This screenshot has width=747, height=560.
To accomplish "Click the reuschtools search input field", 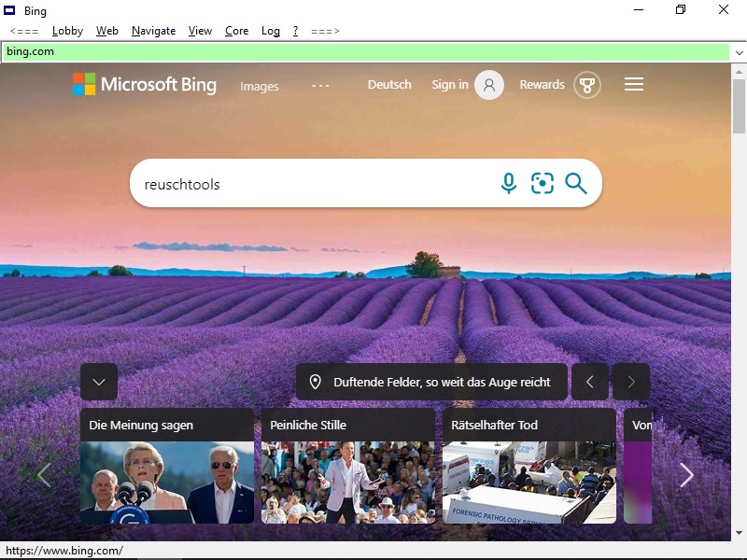I will 308,185.
